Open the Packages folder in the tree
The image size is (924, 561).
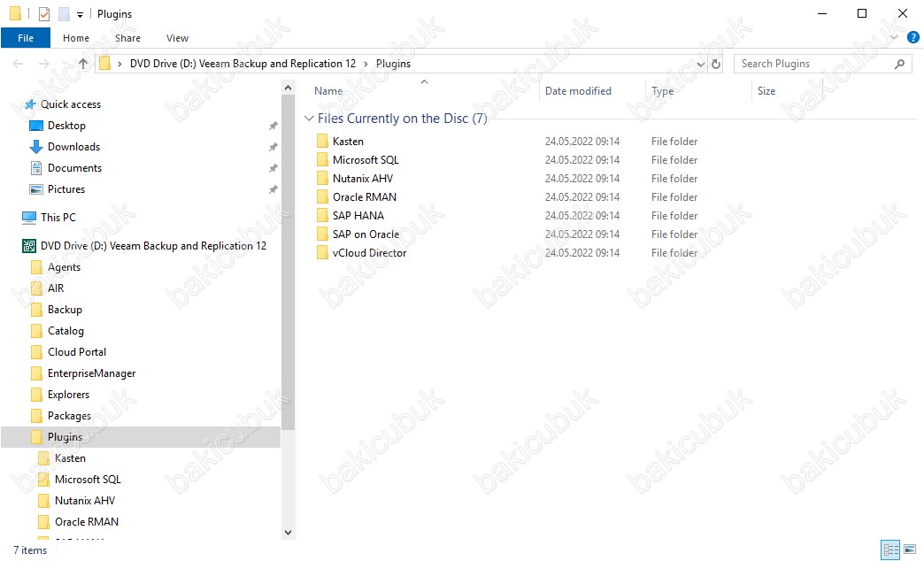69,416
